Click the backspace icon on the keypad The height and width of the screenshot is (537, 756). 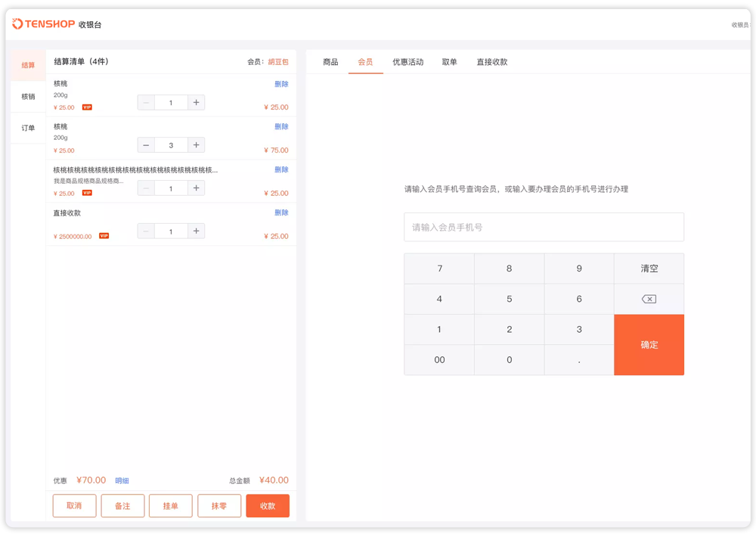click(649, 299)
